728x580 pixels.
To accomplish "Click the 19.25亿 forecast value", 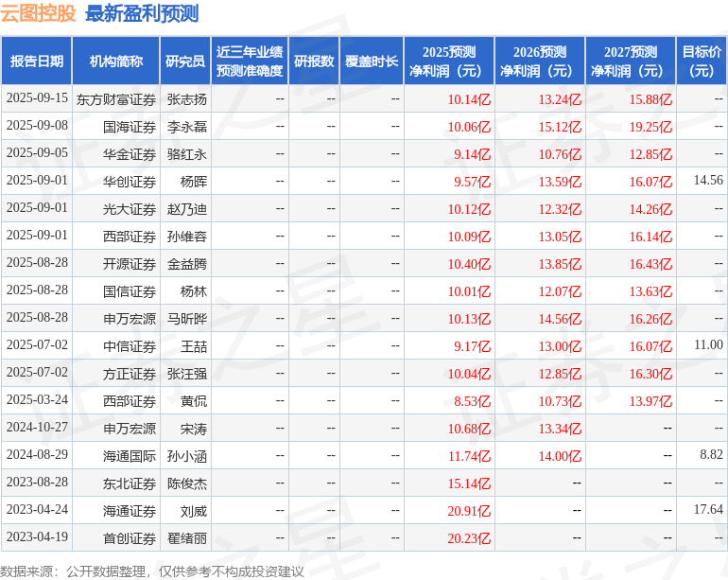I will pyautogui.click(x=650, y=127).
